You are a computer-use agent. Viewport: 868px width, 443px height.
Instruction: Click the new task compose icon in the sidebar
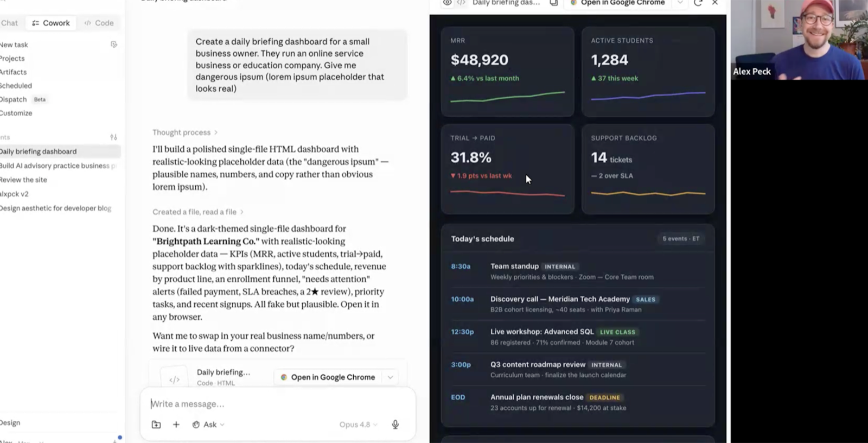pos(114,45)
